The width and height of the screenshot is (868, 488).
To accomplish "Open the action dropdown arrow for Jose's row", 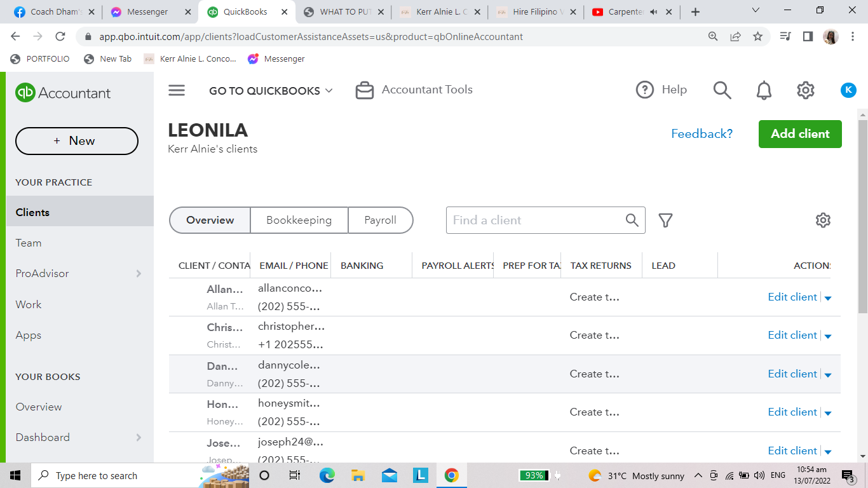I will 828,452.
